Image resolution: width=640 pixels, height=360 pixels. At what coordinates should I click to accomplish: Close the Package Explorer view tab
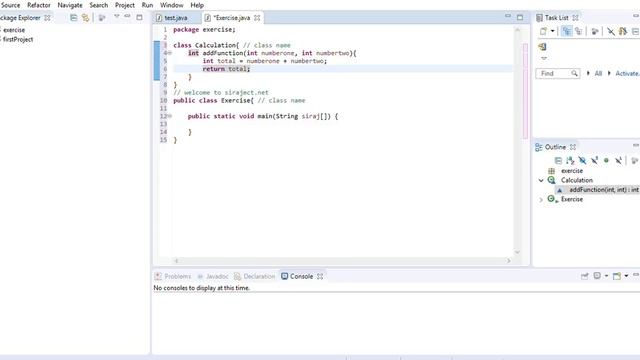coord(47,18)
